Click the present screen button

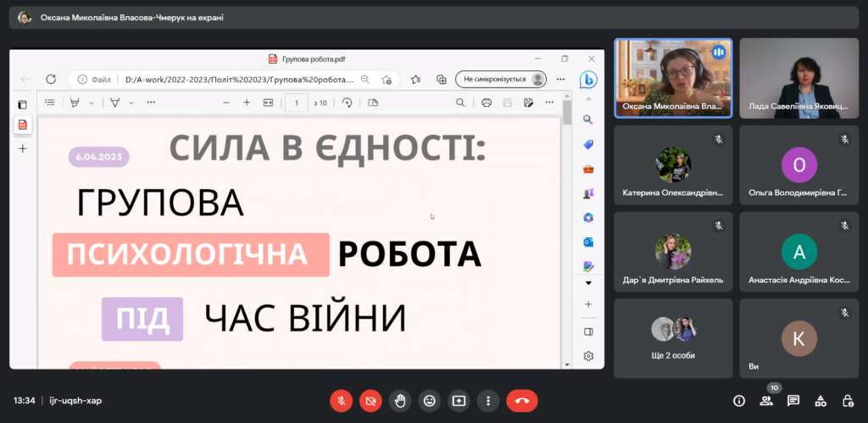[x=459, y=400]
